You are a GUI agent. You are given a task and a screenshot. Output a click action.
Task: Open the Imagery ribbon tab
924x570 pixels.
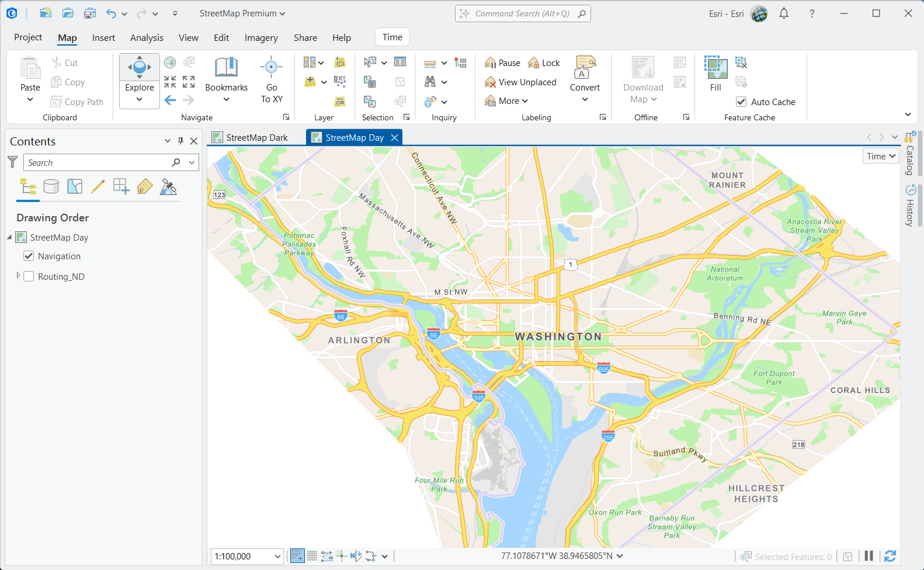(261, 38)
